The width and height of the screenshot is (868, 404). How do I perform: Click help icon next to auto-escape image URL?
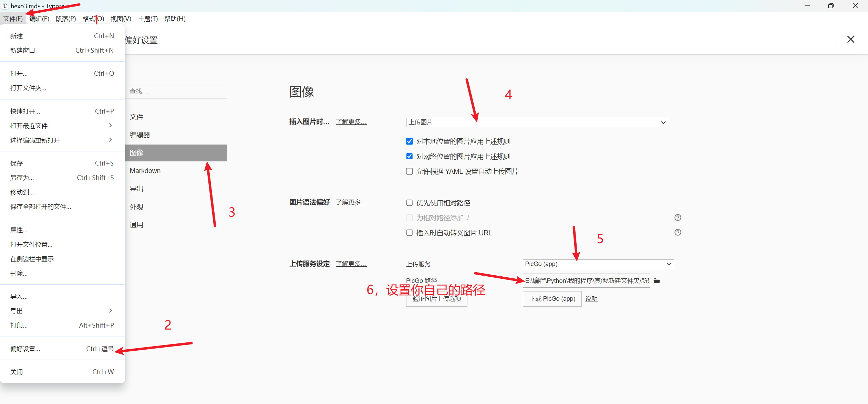pyautogui.click(x=678, y=232)
